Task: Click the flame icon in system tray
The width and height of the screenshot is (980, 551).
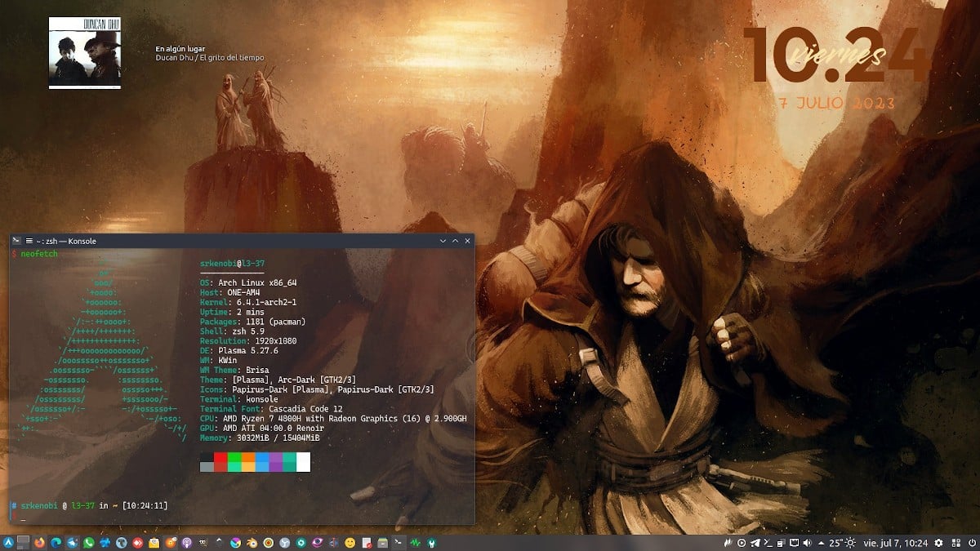Action: (x=726, y=543)
